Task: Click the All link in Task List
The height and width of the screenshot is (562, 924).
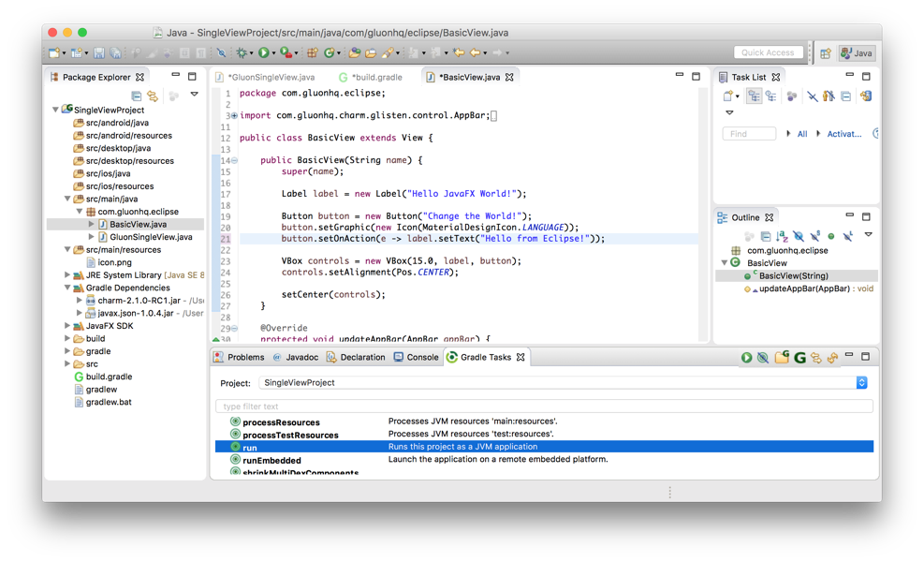Action: click(802, 134)
